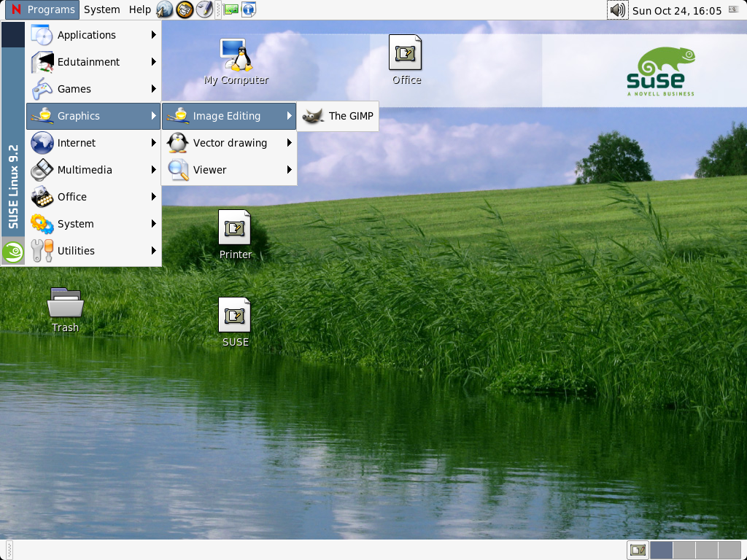The width and height of the screenshot is (747, 560).
Task: Click the Utilities wrench and screwdriver icon
Action: [x=42, y=251]
